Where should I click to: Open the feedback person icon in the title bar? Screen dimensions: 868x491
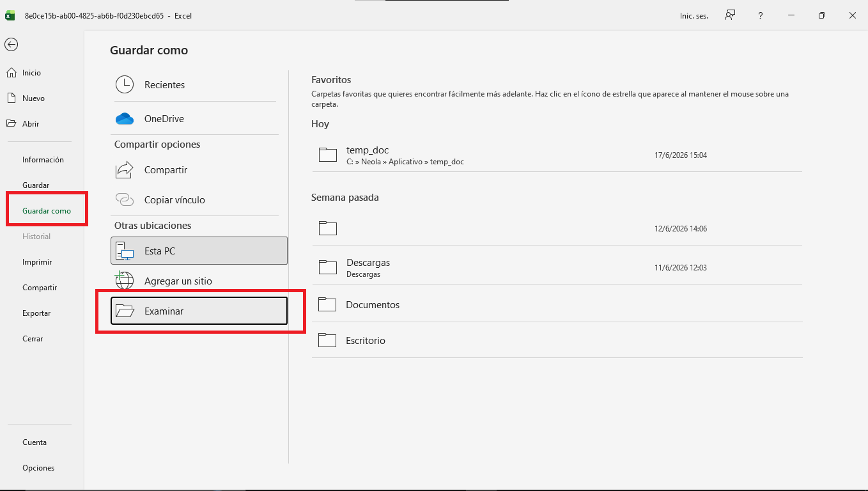(730, 16)
